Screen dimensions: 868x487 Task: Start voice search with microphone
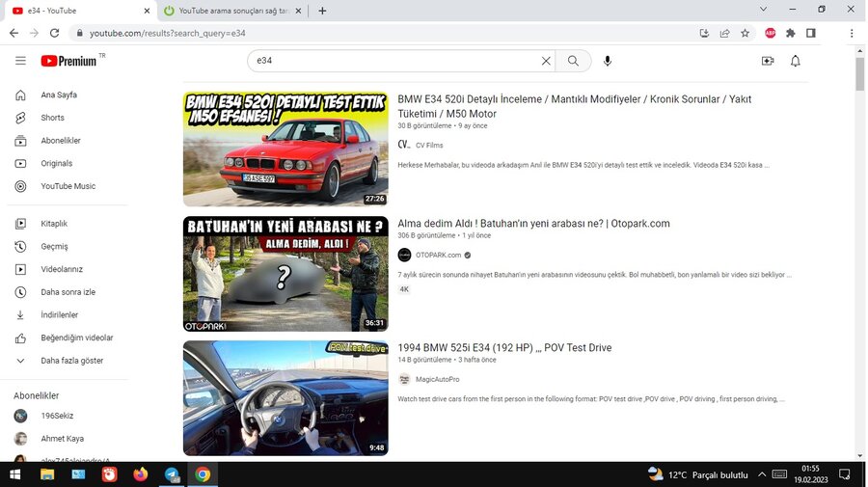(x=608, y=61)
